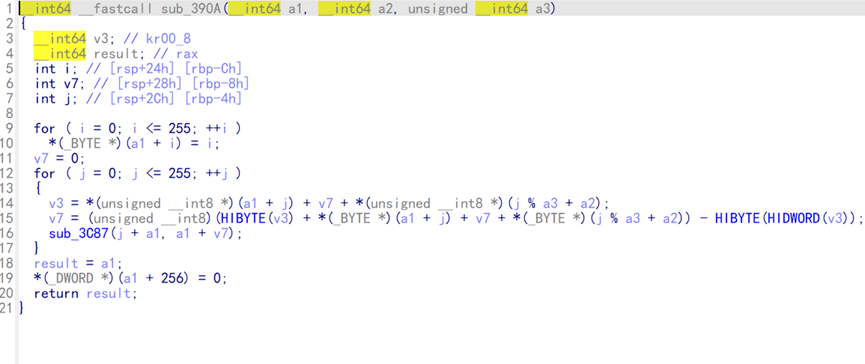865x364 pixels.
Task: Click the sub_3C87 function call
Action: (78, 233)
